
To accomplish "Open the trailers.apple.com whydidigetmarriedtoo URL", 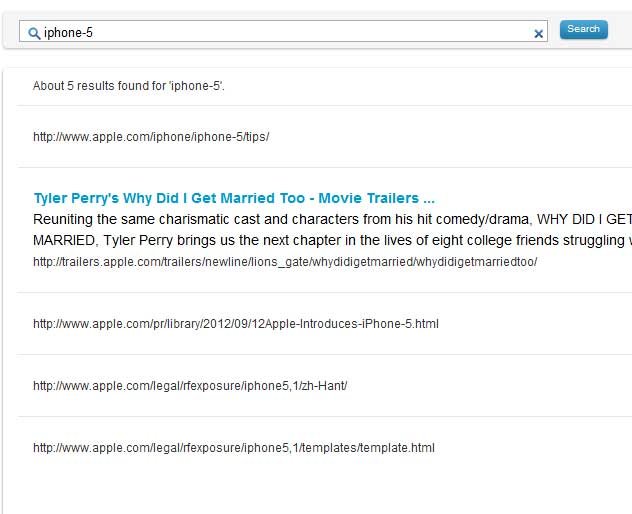I will (x=285, y=262).
